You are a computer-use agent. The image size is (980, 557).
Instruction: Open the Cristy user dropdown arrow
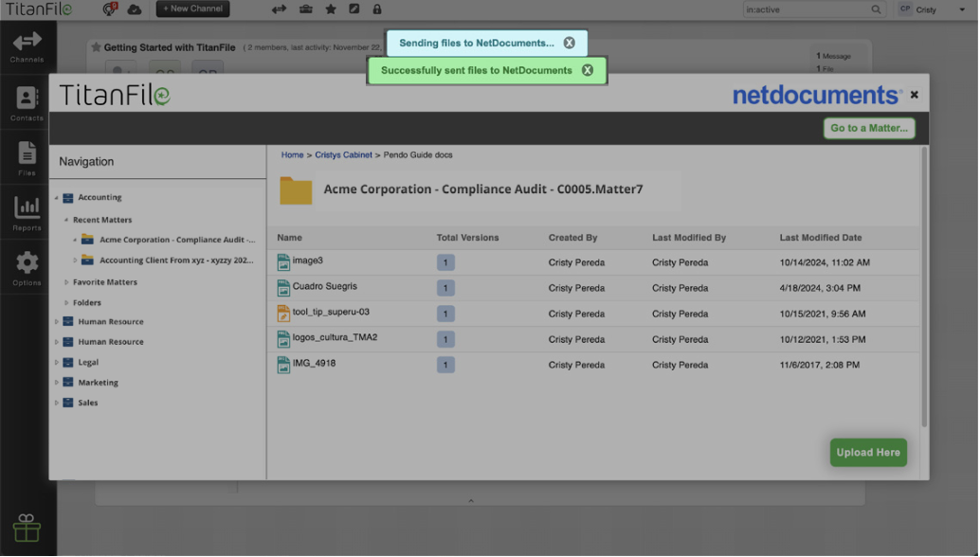[x=962, y=10]
